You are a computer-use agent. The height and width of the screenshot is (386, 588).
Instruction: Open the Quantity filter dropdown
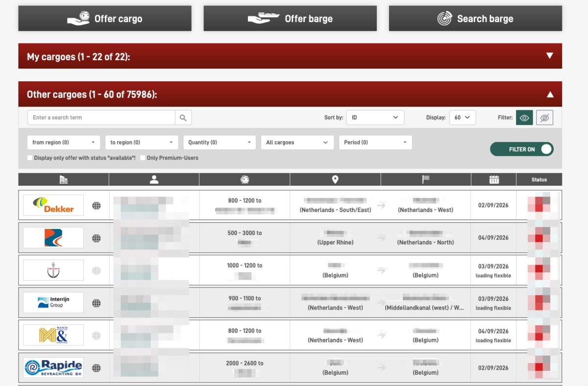pyautogui.click(x=220, y=143)
